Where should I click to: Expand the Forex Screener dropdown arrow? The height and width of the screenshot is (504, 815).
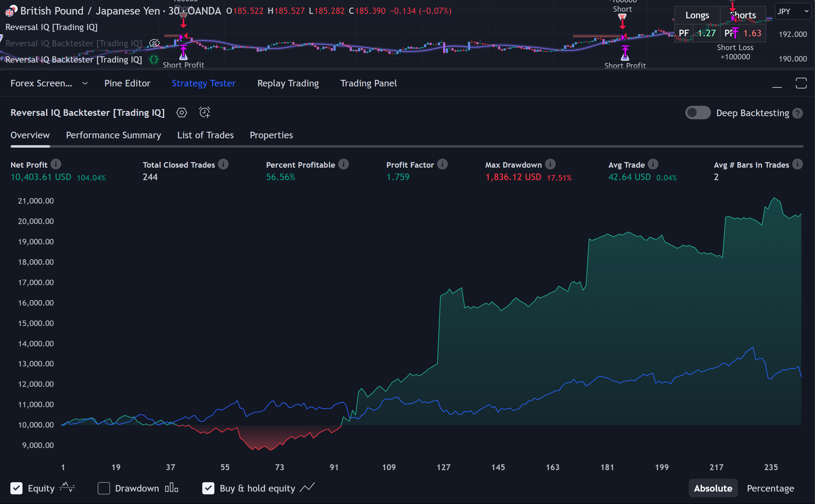85,83
